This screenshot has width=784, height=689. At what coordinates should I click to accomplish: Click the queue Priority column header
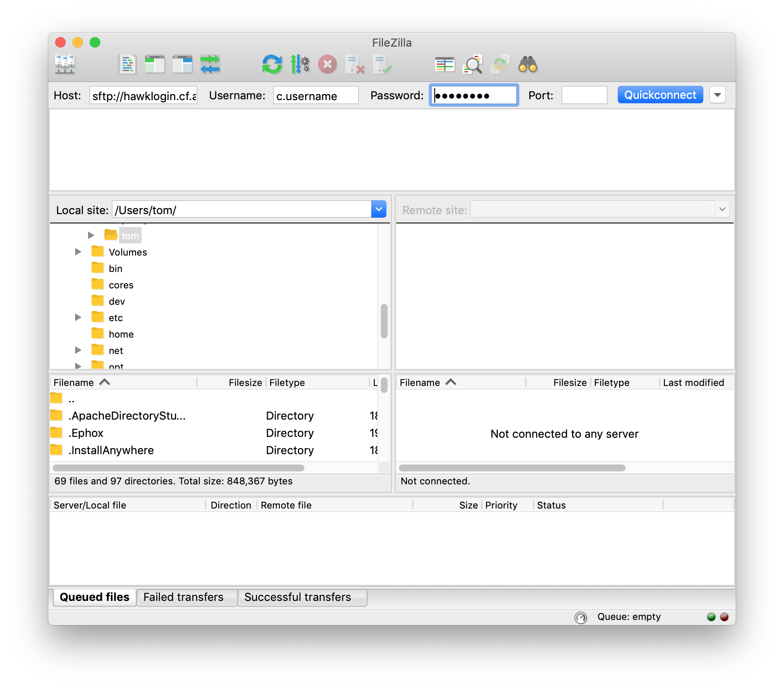(x=507, y=505)
